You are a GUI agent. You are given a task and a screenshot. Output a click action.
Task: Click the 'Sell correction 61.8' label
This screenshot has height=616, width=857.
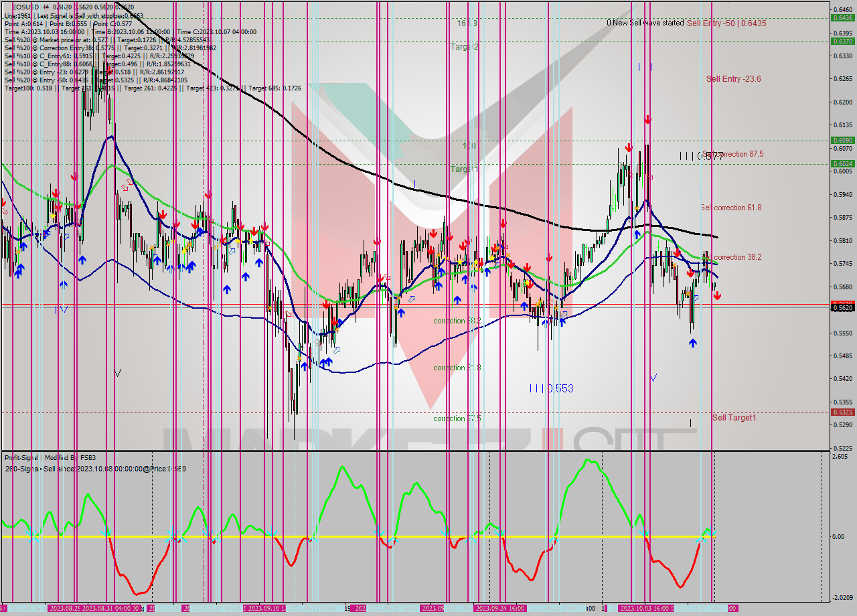point(730,208)
